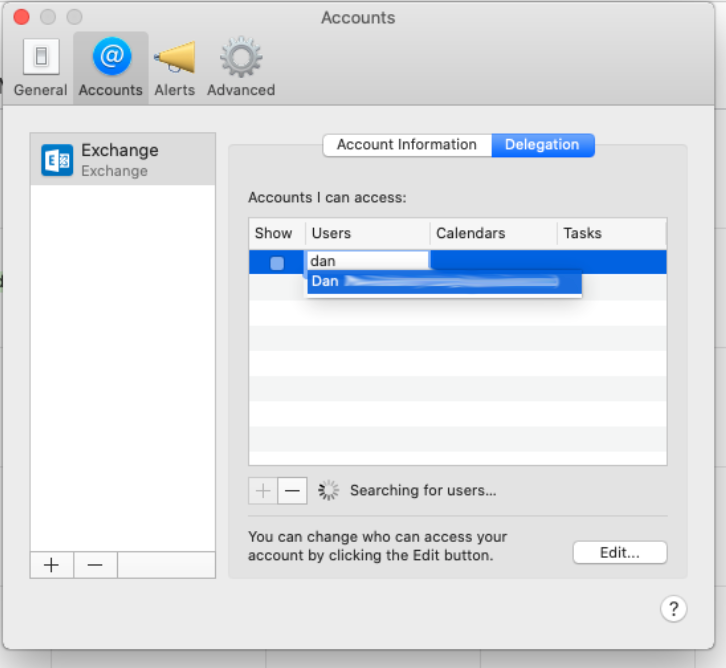726x668 pixels.
Task: Sort by the Show column header
Action: (277, 233)
